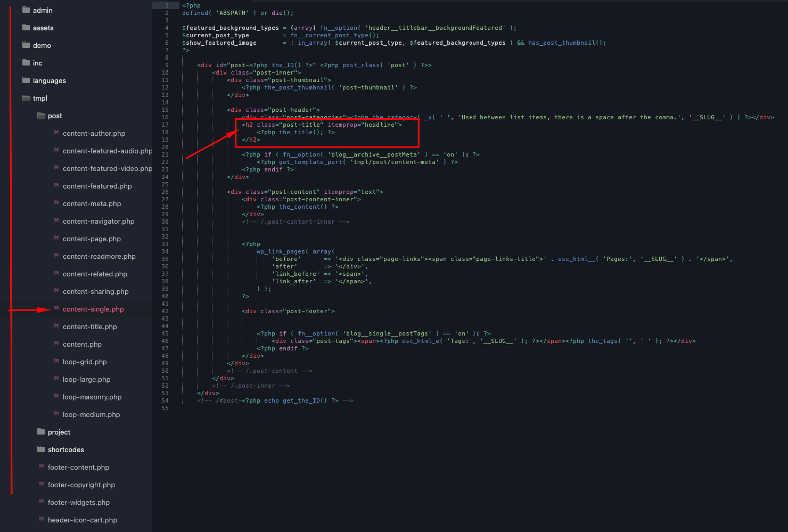Open content.php file
The width and height of the screenshot is (788, 532).
pos(82,344)
